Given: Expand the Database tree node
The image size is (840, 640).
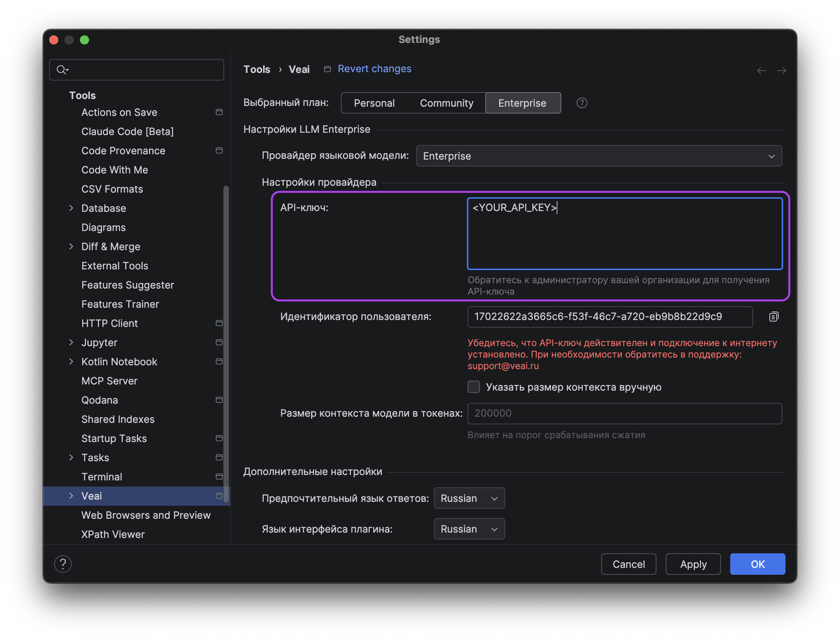Looking at the screenshot, I should tap(71, 208).
